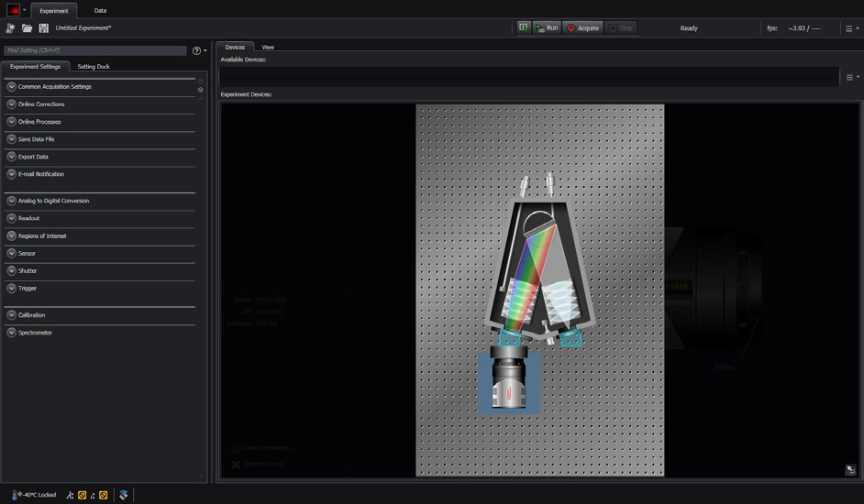Click the left cyan camera port on spectrometer
The image size is (864, 504).
(510, 337)
